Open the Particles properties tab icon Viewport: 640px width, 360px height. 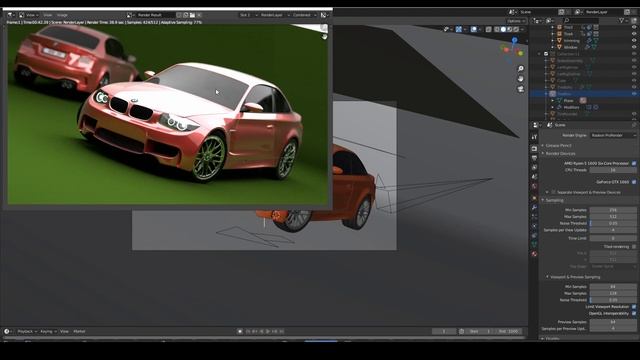[534, 217]
